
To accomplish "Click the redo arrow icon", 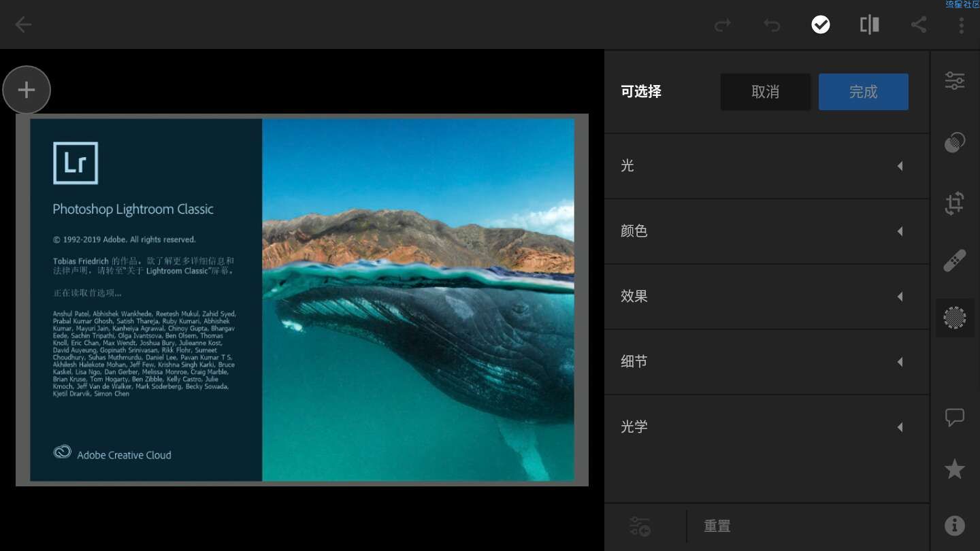I will coord(722,25).
